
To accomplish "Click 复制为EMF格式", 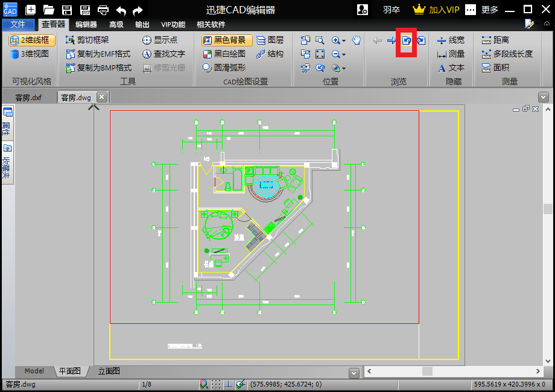I will (x=98, y=54).
